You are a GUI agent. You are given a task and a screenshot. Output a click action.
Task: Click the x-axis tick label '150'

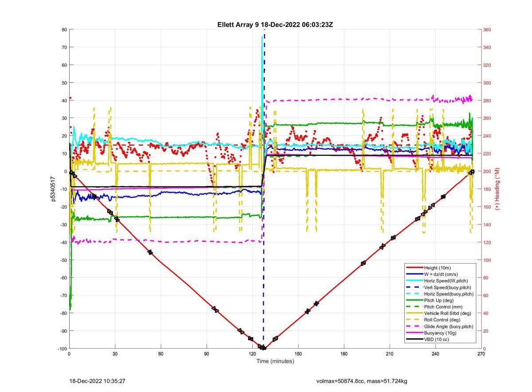298,354
